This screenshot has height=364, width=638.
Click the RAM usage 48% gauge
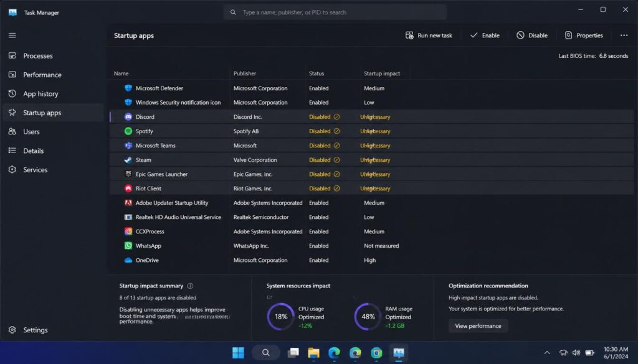point(368,317)
